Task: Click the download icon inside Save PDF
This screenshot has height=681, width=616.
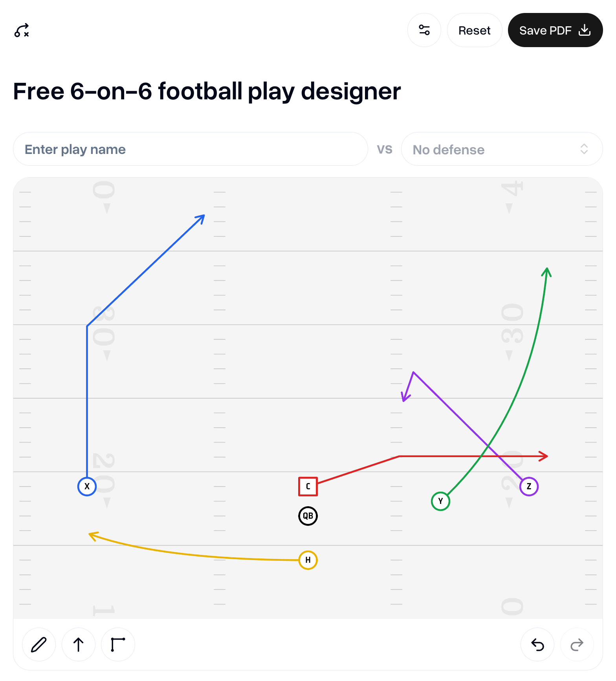Action: [x=585, y=30]
